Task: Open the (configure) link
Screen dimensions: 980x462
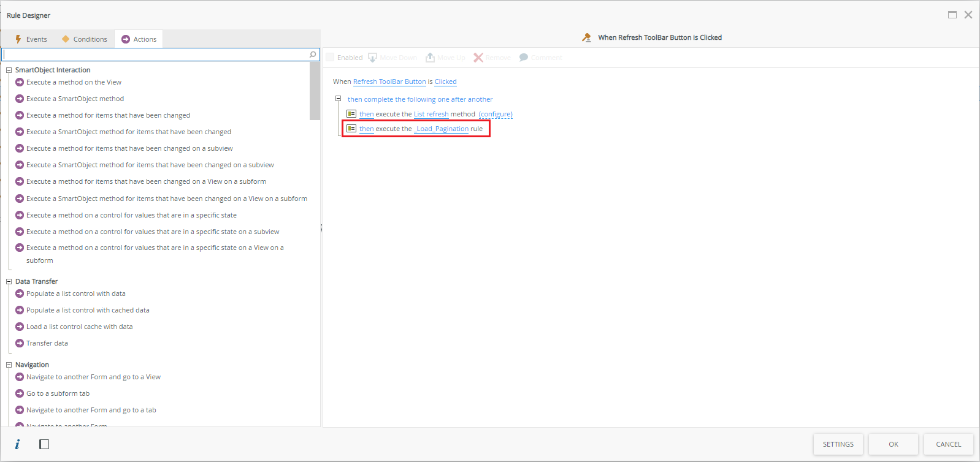Action: [x=496, y=114]
